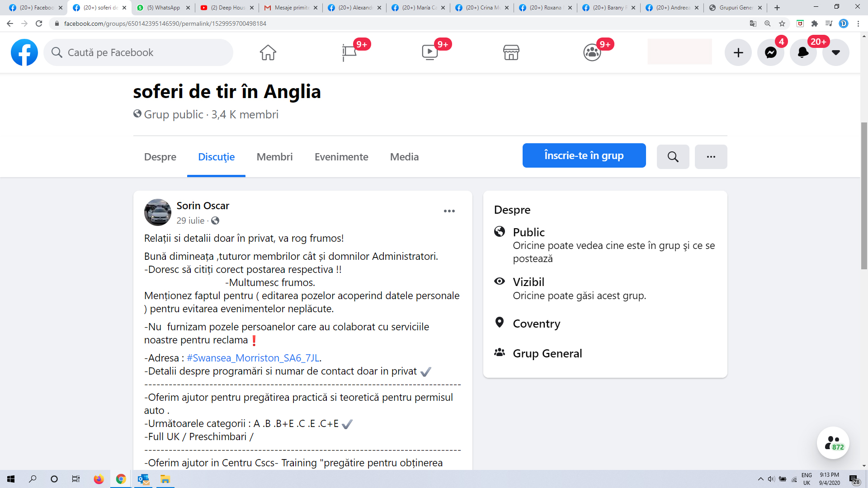This screenshot has height=488, width=868.
Task: Switch to the Media tab
Action: pyautogui.click(x=404, y=157)
